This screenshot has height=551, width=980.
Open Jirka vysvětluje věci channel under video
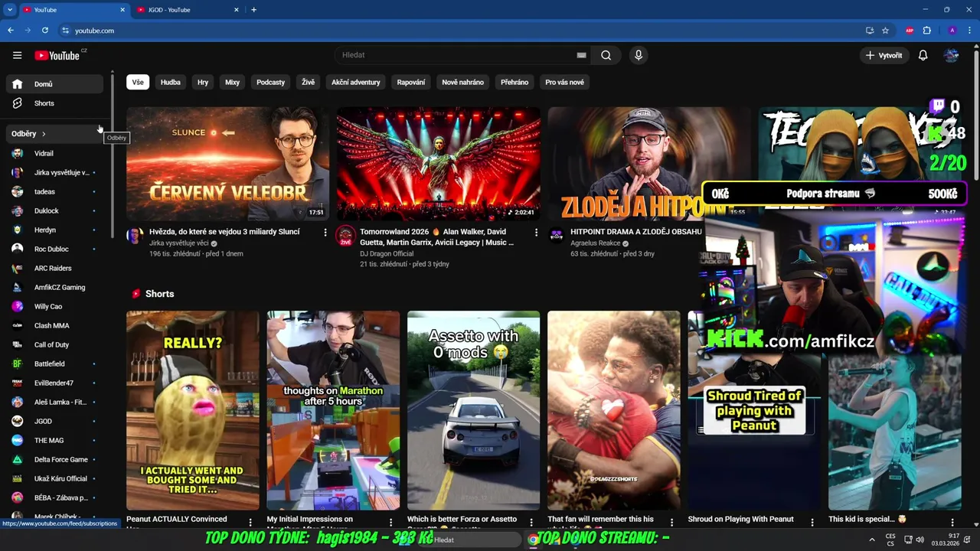point(178,243)
